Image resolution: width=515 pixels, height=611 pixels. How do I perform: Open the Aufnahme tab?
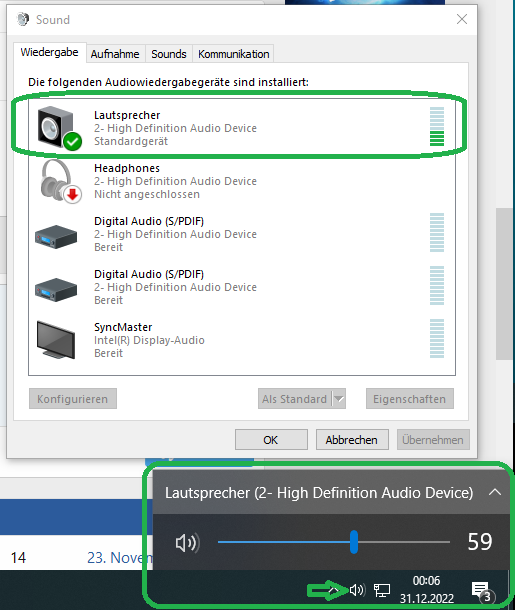[x=115, y=54]
